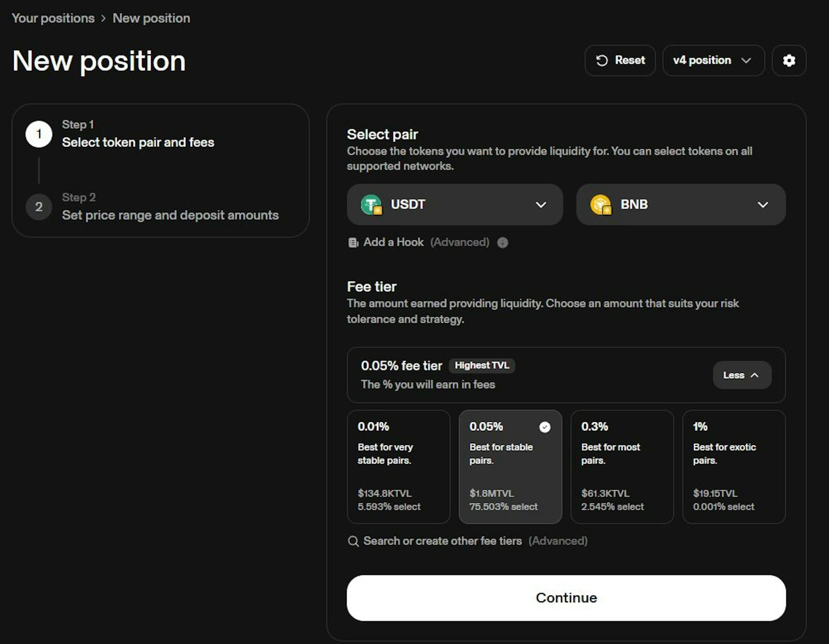Image resolution: width=829 pixels, height=644 pixels.
Task: Click the $134.8K TVL text
Action: (x=385, y=494)
